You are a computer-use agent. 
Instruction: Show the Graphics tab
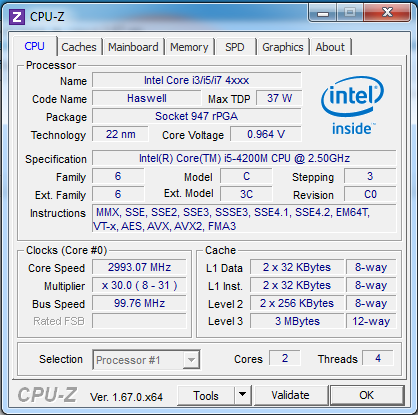pyautogui.click(x=283, y=47)
